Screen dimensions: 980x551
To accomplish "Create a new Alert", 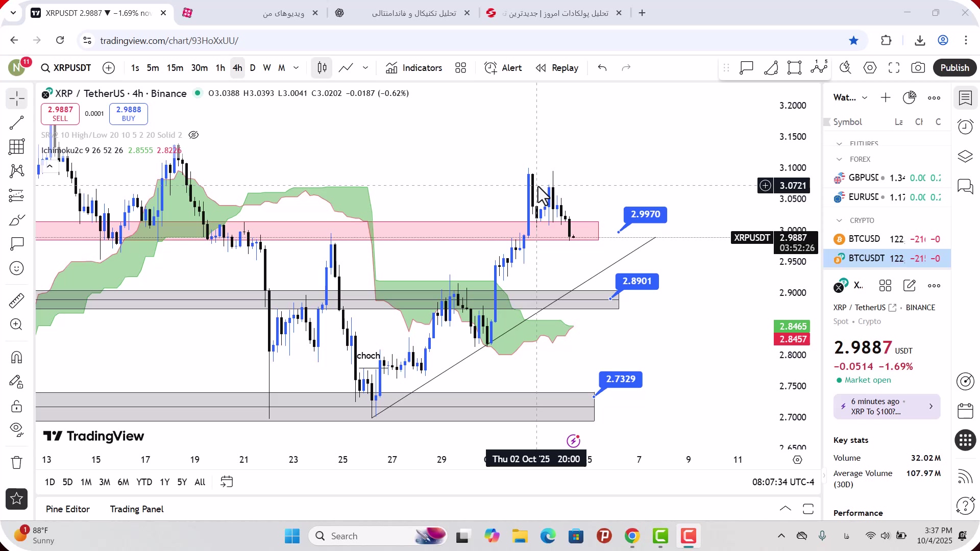I will click(503, 68).
